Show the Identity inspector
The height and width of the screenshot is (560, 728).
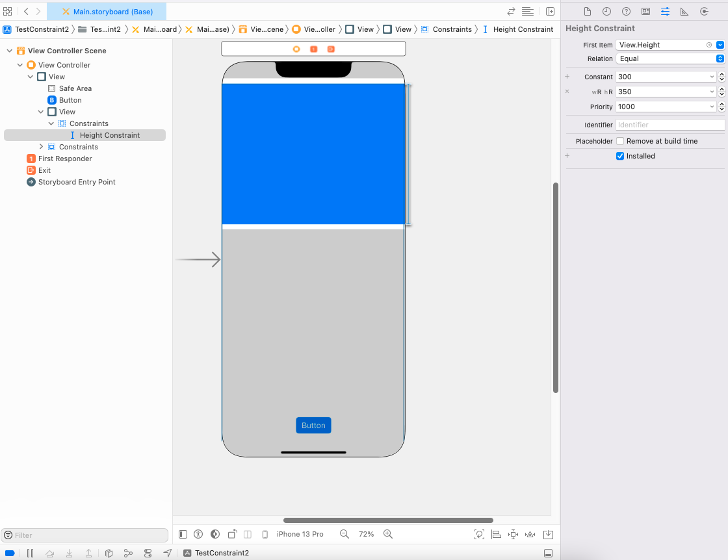click(x=645, y=12)
